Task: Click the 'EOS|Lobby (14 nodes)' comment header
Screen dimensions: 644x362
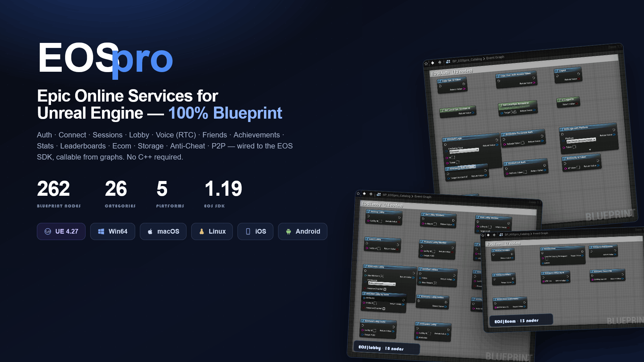Action: coord(382,204)
